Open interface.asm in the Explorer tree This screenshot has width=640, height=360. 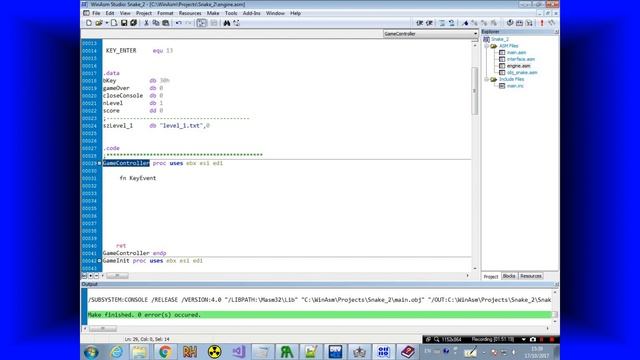(x=520, y=59)
